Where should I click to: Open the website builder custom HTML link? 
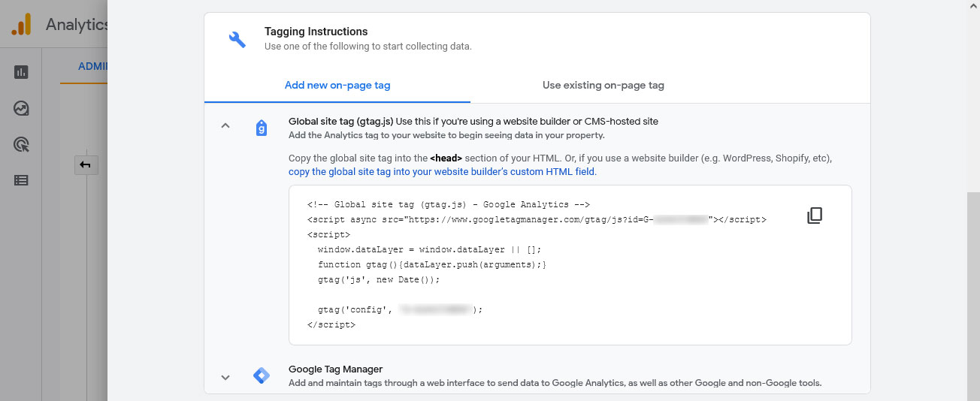coord(442,171)
